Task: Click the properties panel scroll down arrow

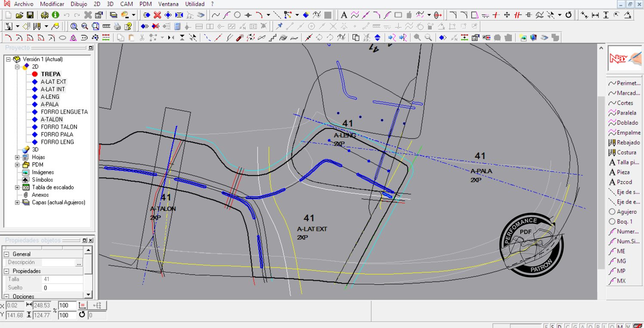Action: click(88, 295)
